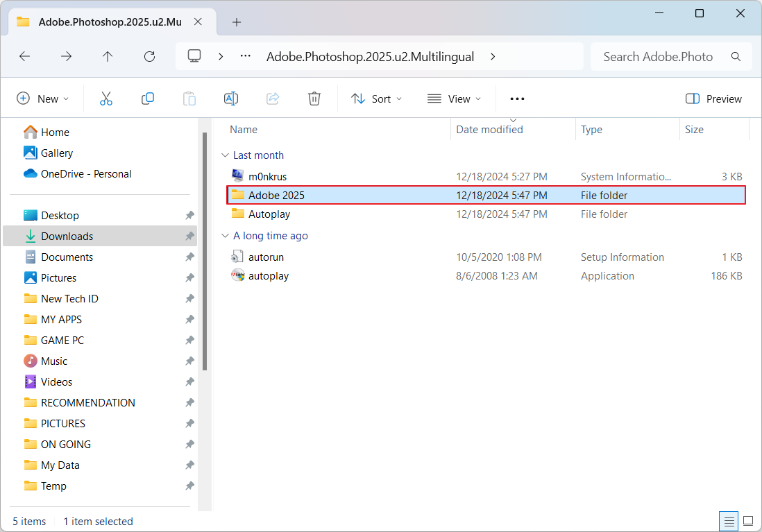The height and width of the screenshot is (532, 762).
Task: Show hidden path locations with ellipsis
Action: click(246, 56)
